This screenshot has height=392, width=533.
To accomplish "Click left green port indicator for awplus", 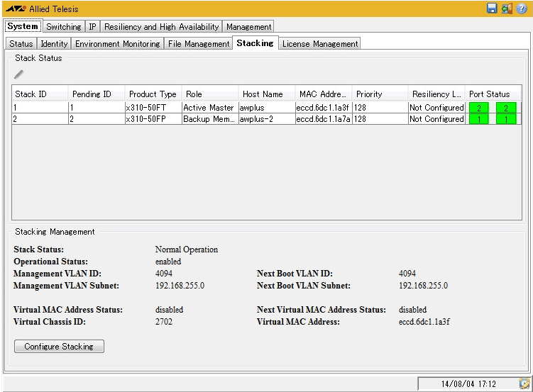I will coord(479,108).
